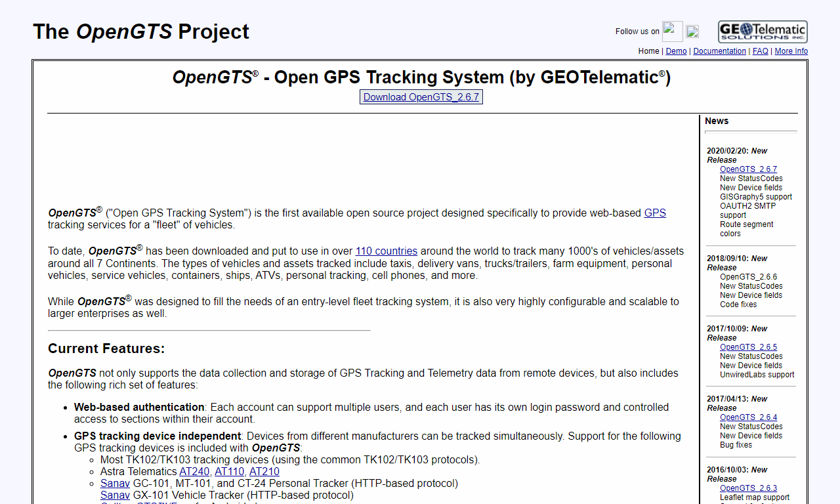Open the FAQ navigation link
Screen dimensions: 840x504
pyautogui.click(x=761, y=51)
